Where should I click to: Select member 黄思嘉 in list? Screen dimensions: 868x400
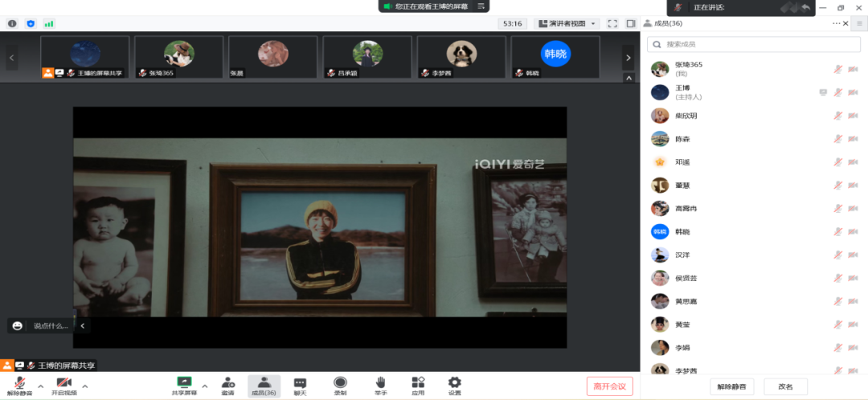754,301
